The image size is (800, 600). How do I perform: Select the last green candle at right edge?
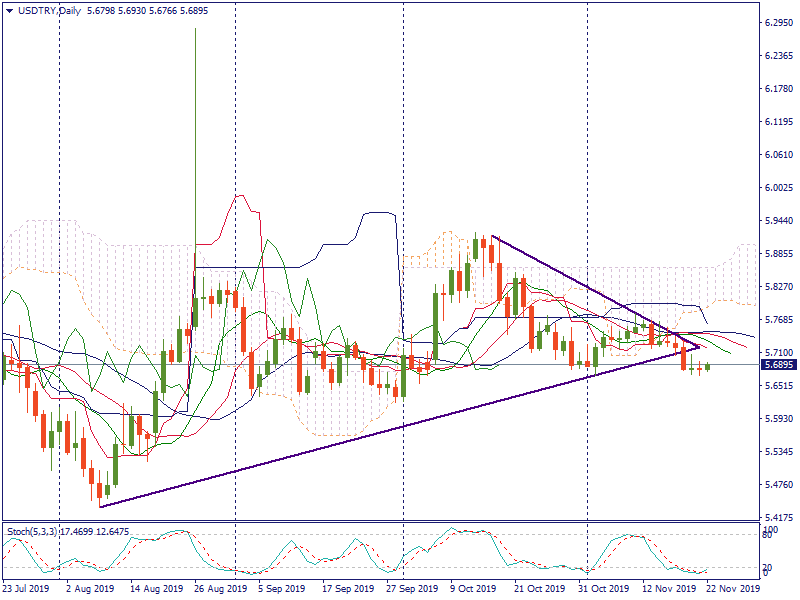click(x=708, y=367)
